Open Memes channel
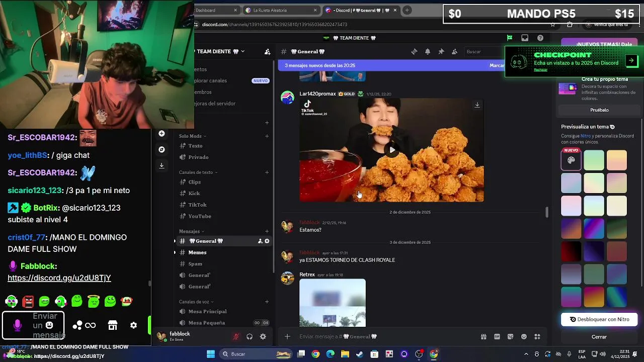The width and height of the screenshot is (644, 362). [224, 252]
